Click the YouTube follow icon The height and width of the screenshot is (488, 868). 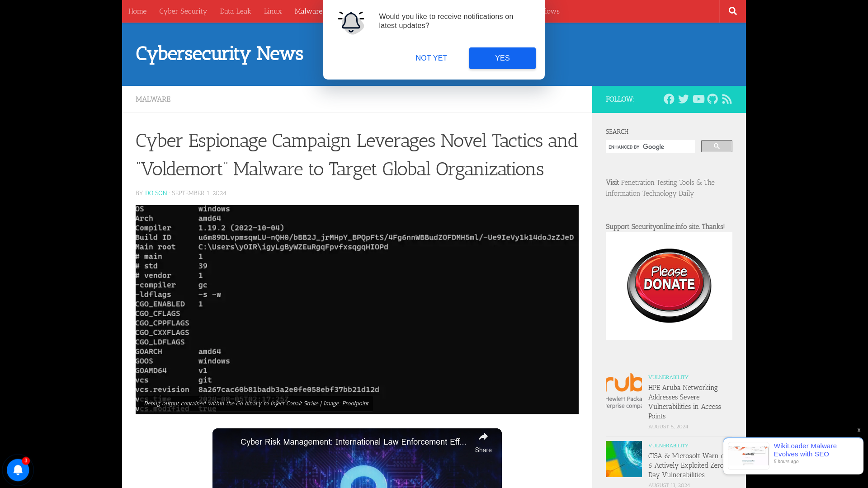(698, 99)
